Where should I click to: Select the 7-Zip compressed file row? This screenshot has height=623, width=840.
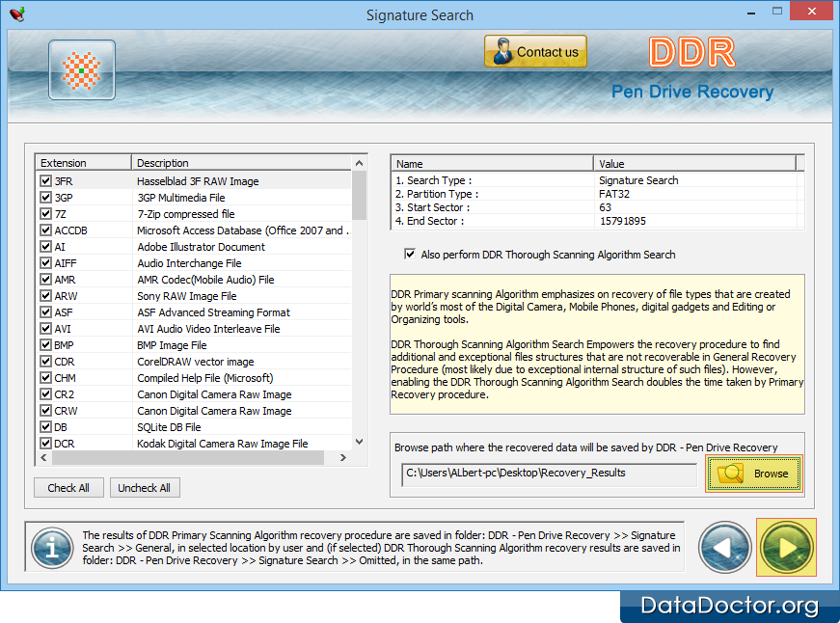pyautogui.click(x=194, y=214)
